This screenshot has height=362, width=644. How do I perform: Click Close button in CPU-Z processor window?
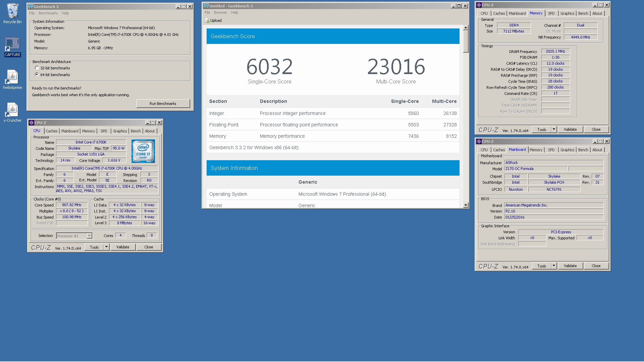click(x=149, y=247)
